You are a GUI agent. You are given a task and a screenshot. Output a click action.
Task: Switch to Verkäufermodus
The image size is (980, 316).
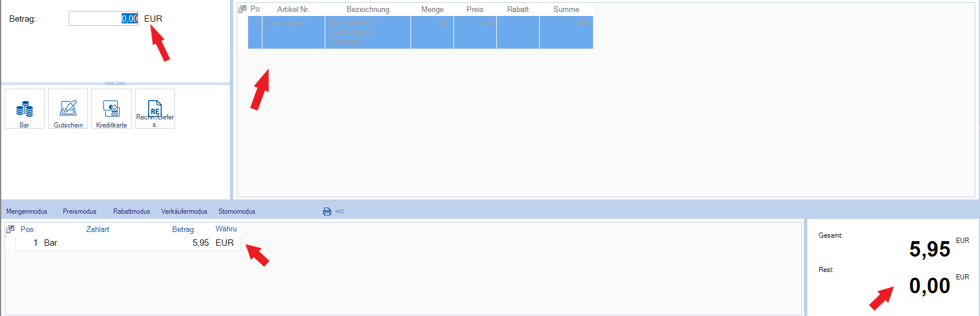coord(184,211)
